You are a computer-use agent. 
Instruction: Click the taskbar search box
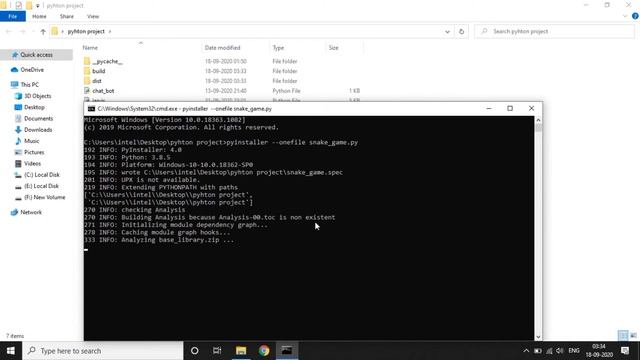tap(102, 351)
